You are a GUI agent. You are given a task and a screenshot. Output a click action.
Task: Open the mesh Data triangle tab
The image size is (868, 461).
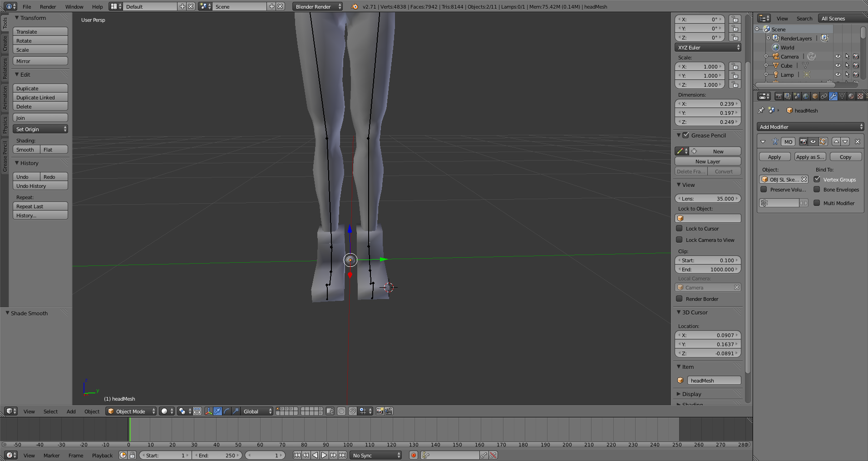[842, 96]
